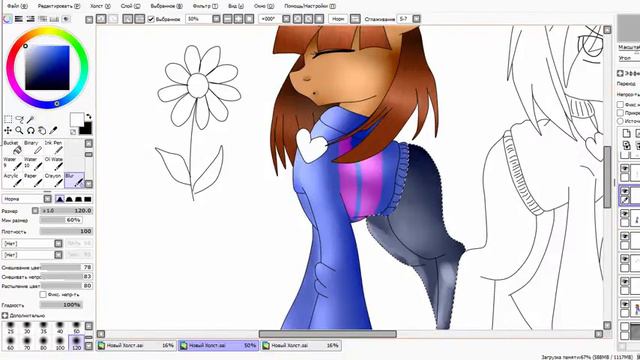Select the Eyedropper color picker tool

click(53, 131)
